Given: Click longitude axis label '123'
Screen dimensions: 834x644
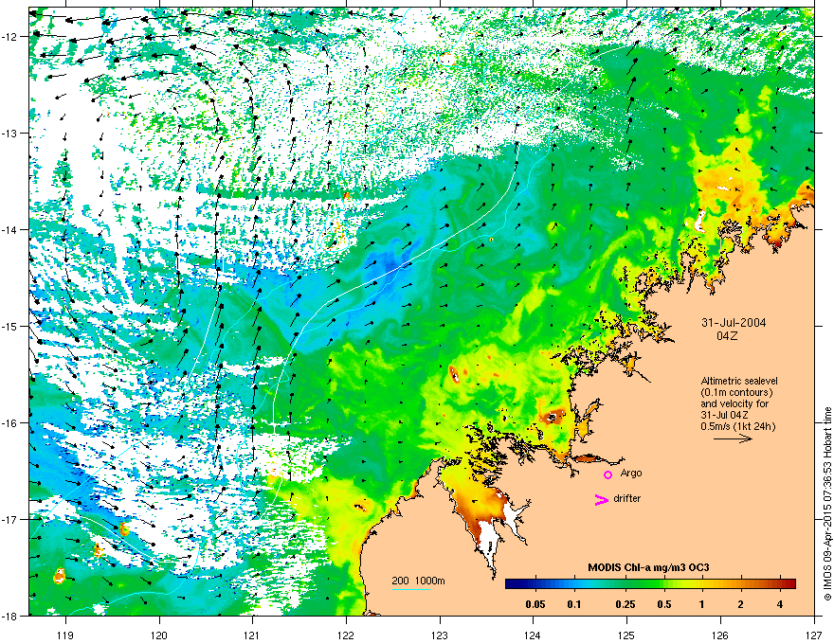Looking at the screenshot, I should pyautogui.click(x=440, y=635).
